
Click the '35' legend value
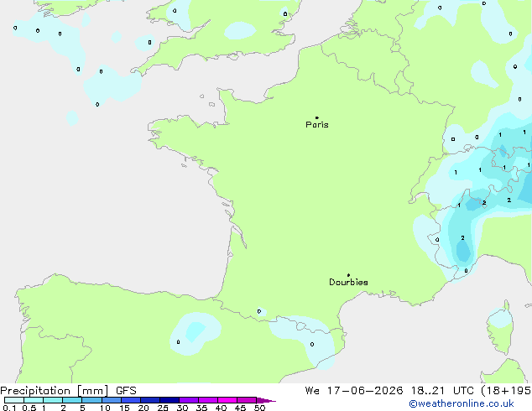(x=201, y=408)
